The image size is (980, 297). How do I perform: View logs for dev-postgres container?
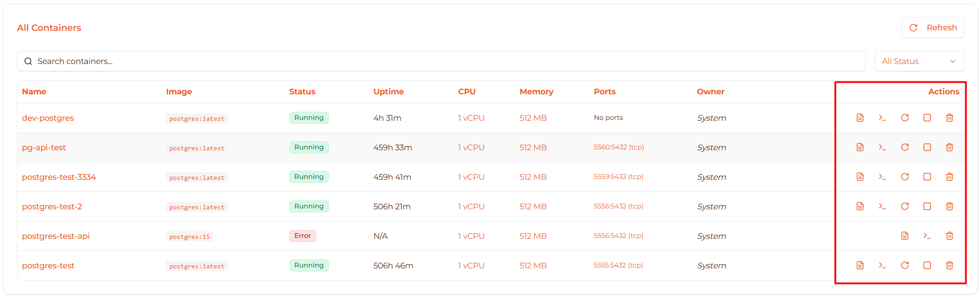pos(860,118)
